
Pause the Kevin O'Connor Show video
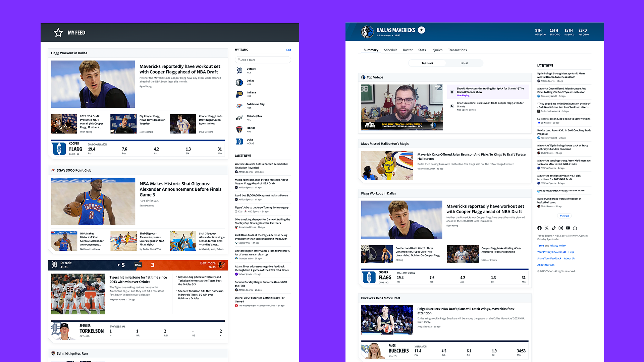pyautogui.click(x=452, y=92)
